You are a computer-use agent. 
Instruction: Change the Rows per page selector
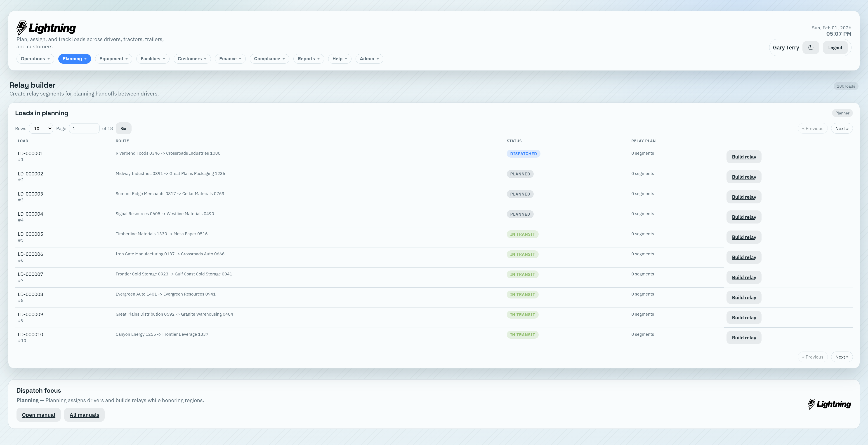41,128
